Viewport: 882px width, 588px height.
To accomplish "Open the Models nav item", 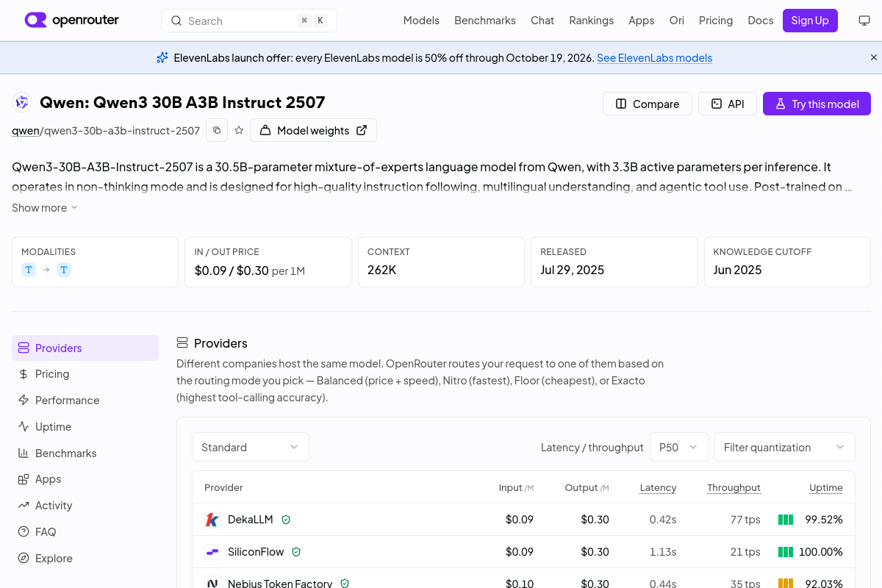I will point(421,21).
